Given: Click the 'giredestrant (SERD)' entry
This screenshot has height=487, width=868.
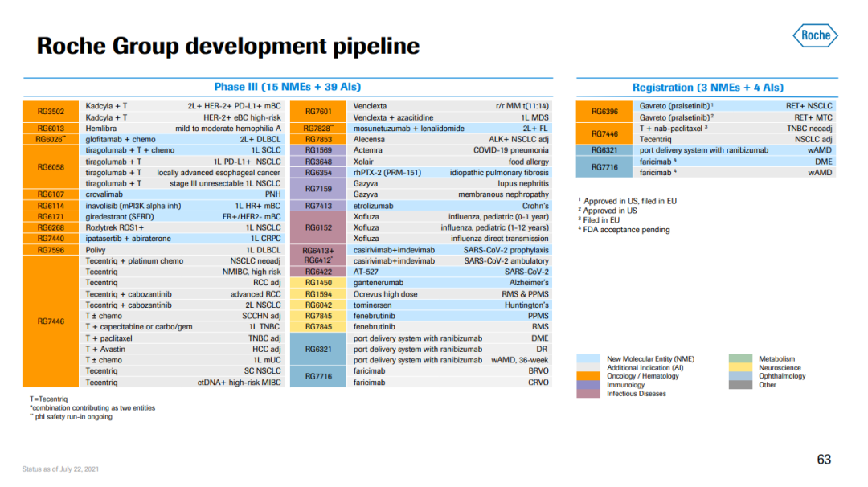Looking at the screenshot, I should 119,217.
